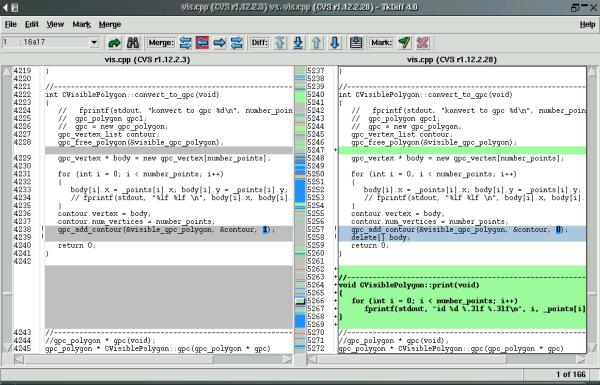Open the Edit menu
Viewport: 600px width, 385px height.
(x=32, y=24)
